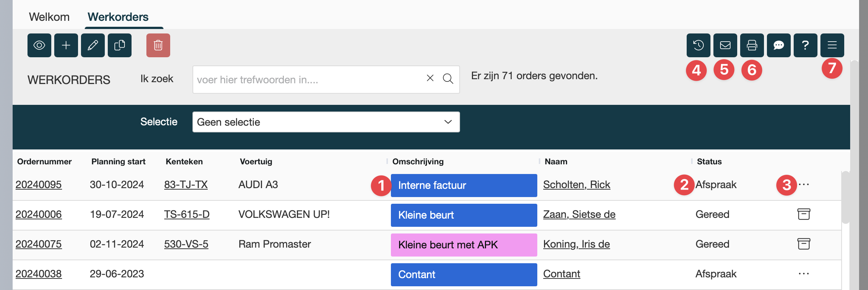Click the envelope email icon
This screenshot has height=290, width=868.
(x=725, y=45)
